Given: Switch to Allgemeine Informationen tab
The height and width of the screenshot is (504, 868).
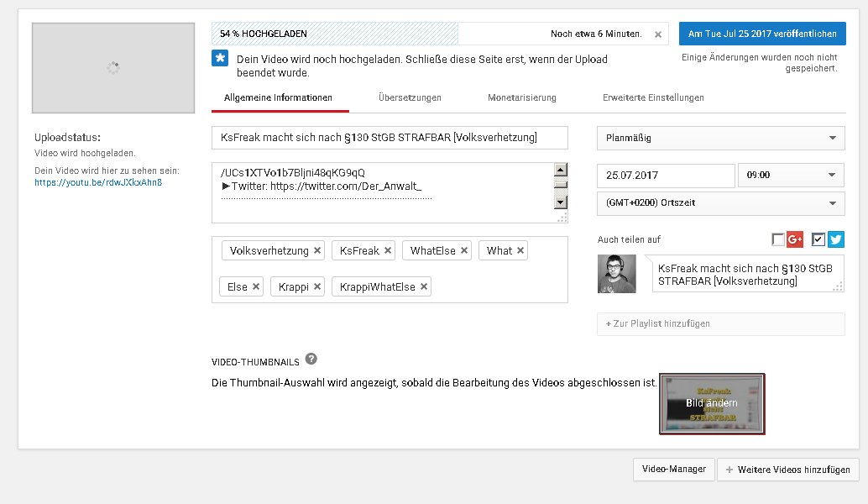Looking at the screenshot, I should pyautogui.click(x=278, y=98).
